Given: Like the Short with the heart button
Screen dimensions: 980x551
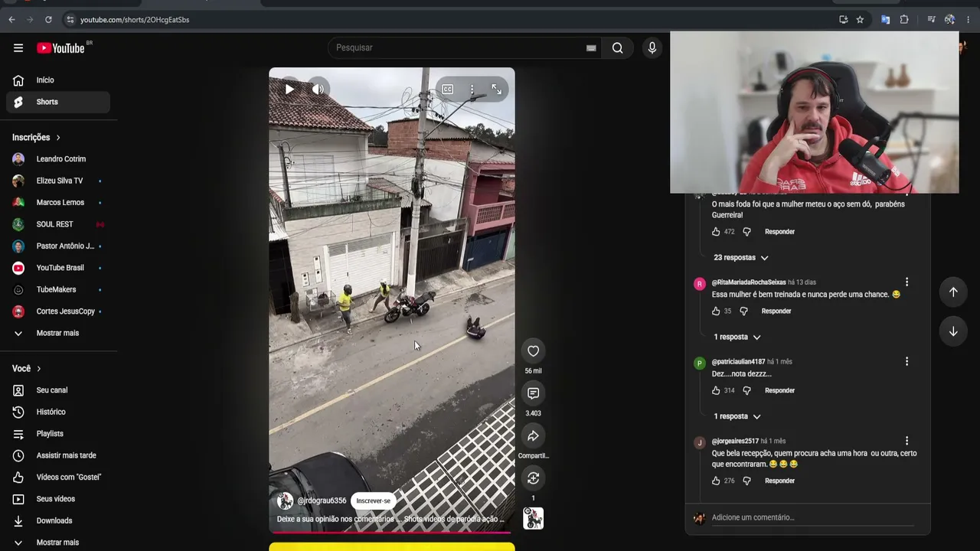Looking at the screenshot, I should (x=533, y=351).
